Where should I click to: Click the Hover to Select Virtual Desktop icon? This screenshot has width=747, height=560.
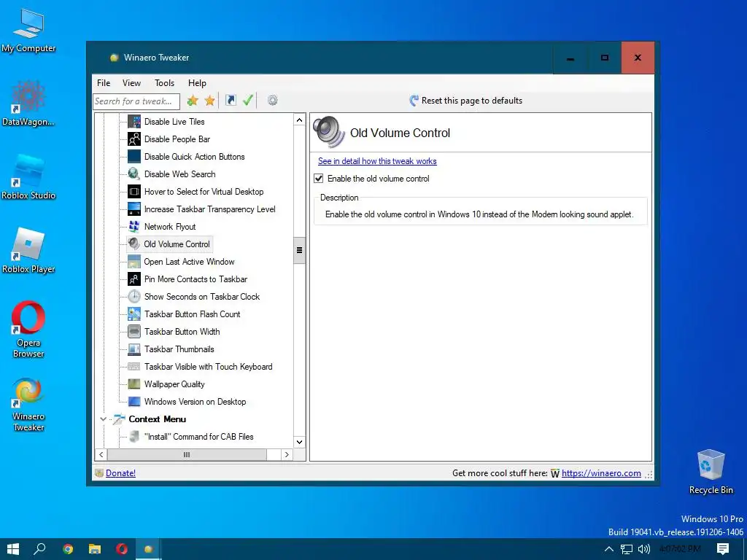tap(134, 192)
